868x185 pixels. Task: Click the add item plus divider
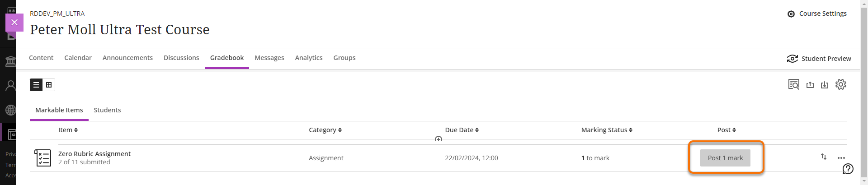439,139
